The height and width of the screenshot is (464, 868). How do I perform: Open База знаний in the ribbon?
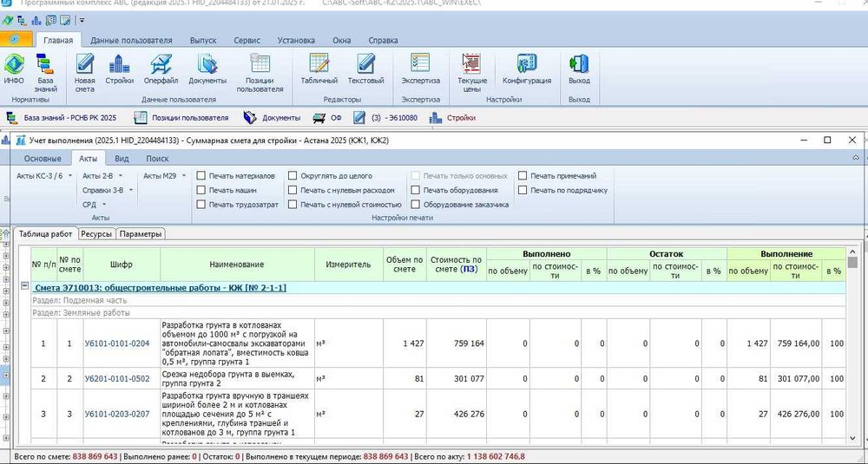[x=45, y=69]
